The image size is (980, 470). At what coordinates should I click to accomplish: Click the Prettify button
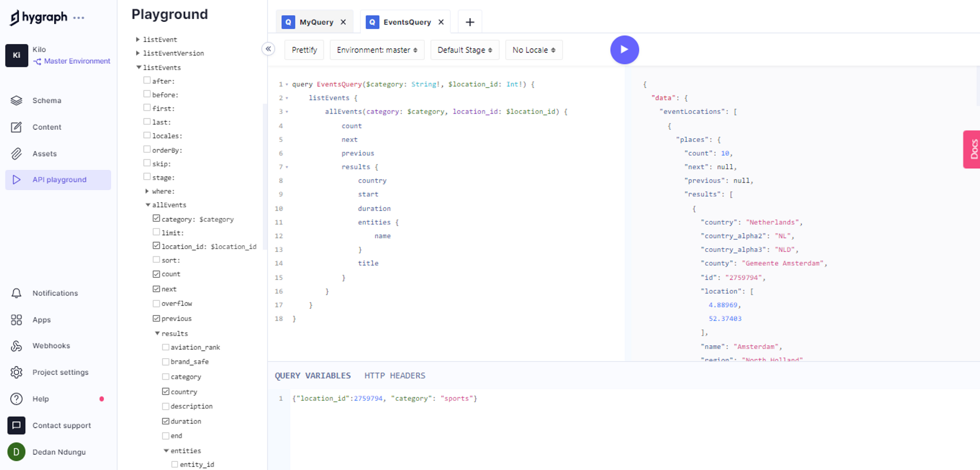click(304, 50)
